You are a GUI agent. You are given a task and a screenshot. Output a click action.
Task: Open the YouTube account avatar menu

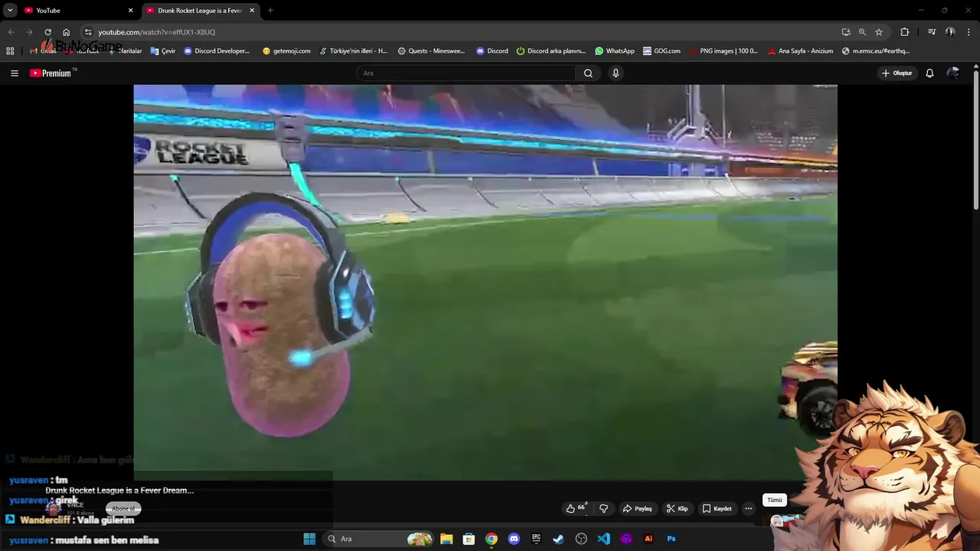tap(953, 73)
